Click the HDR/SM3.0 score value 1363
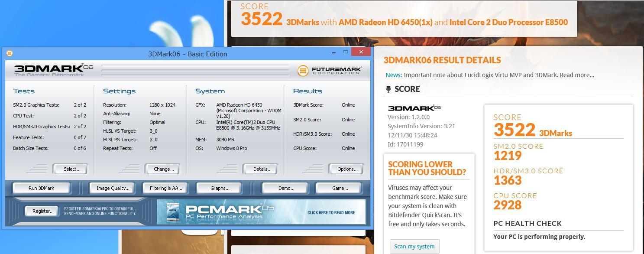 pyautogui.click(x=508, y=180)
